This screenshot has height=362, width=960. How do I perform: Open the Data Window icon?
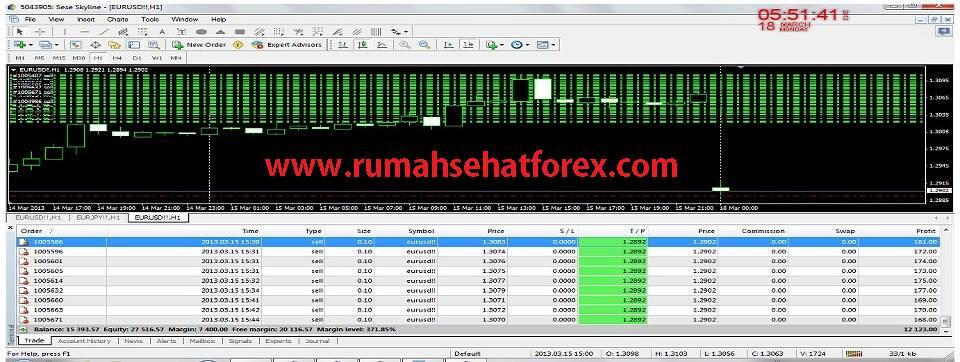click(95, 45)
